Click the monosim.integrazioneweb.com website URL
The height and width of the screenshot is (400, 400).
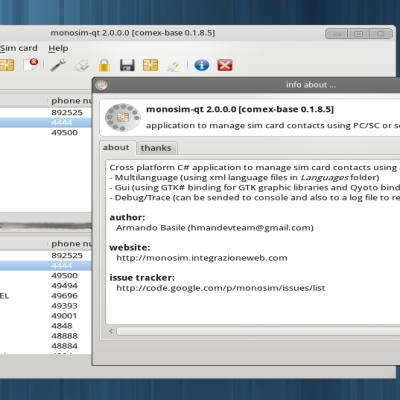[x=202, y=258]
